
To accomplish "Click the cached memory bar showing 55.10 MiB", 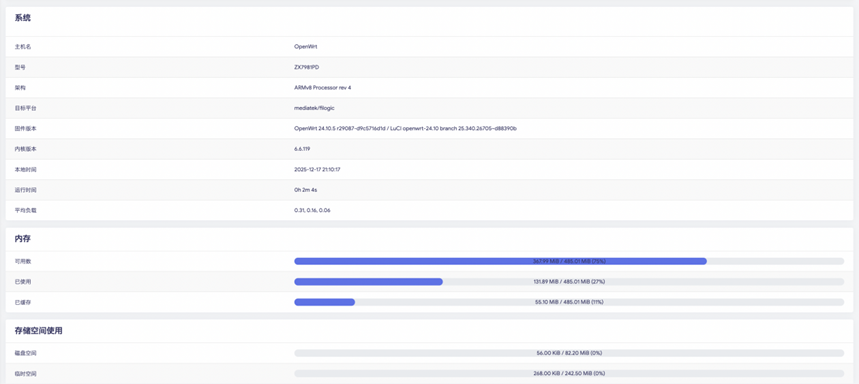I will 569,302.
